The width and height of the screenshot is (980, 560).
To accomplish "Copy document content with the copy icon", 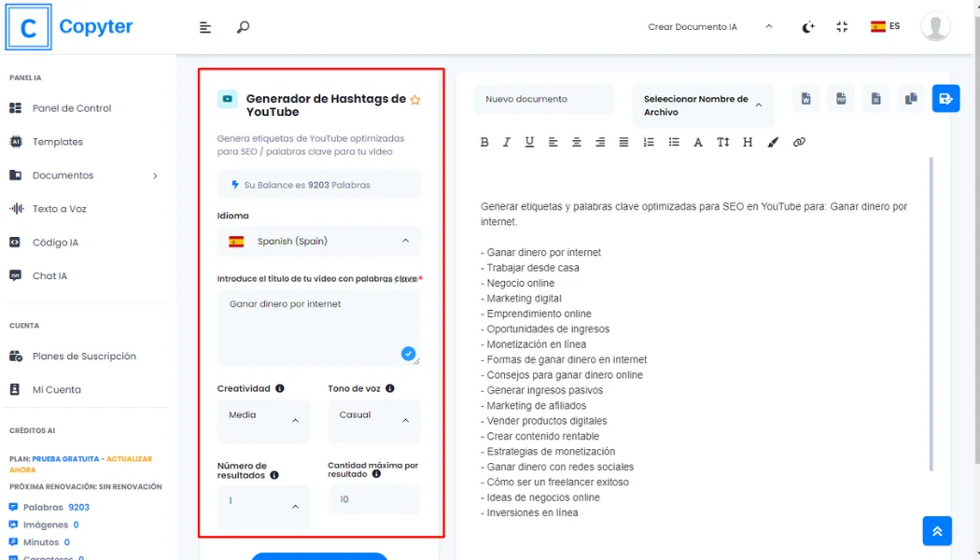I will (911, 99).
